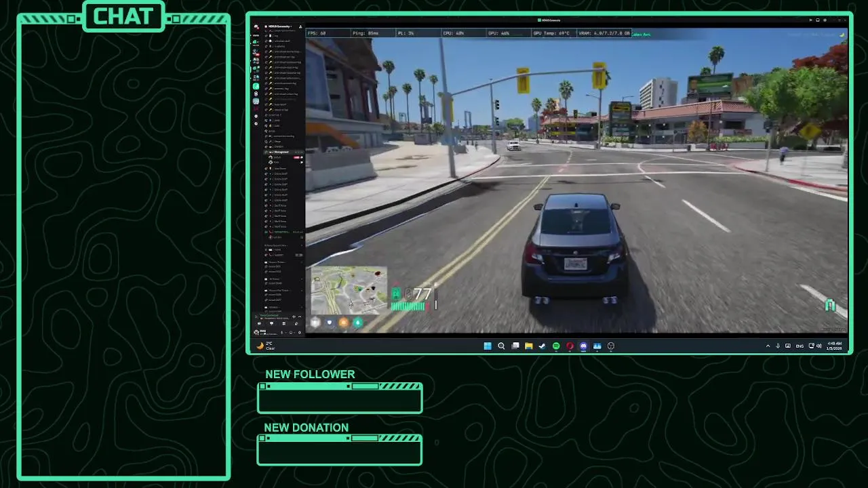
Task: Click the CHAT panel heading
Action: pos(123,16)
